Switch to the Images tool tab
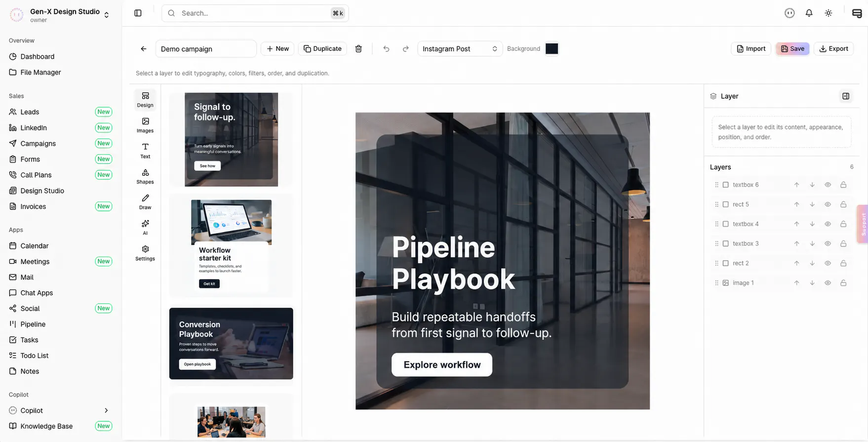The image size is (868, 442). (145, 125)
